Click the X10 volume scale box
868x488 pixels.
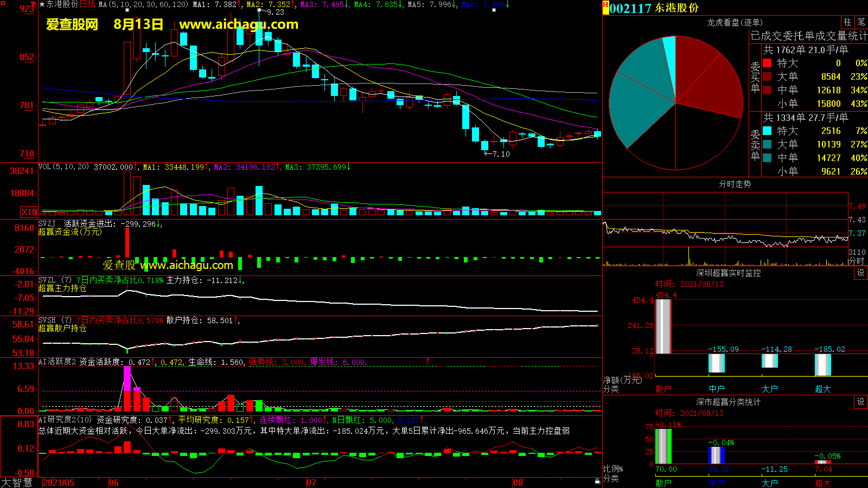click(29, 212)
